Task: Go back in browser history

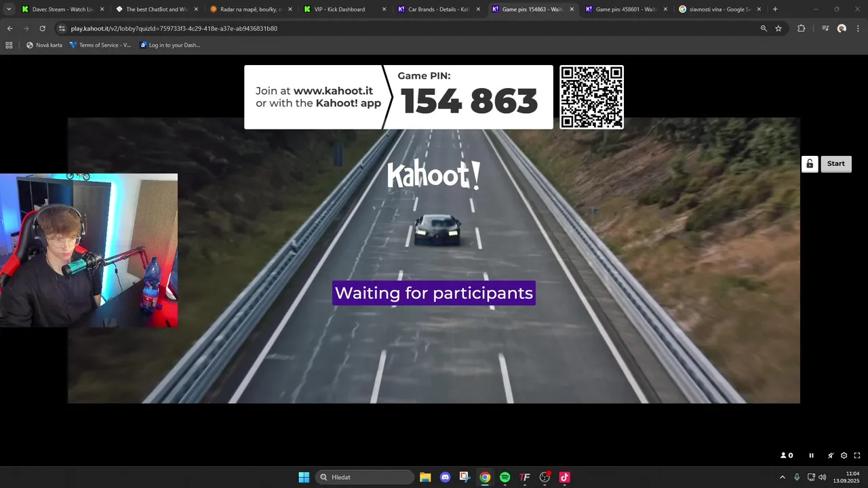Action: click(x=9, y=28)
